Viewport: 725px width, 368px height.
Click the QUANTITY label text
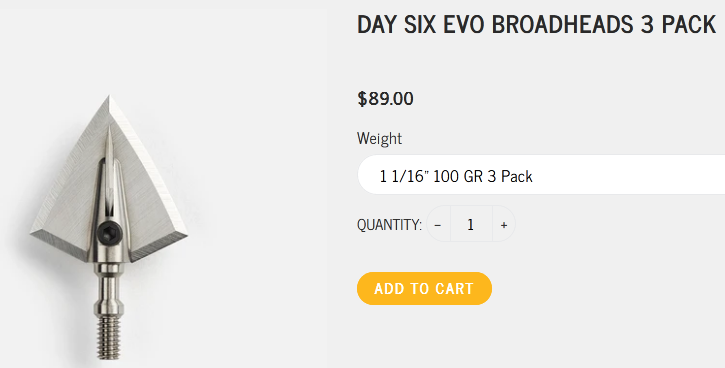(389, 225)
